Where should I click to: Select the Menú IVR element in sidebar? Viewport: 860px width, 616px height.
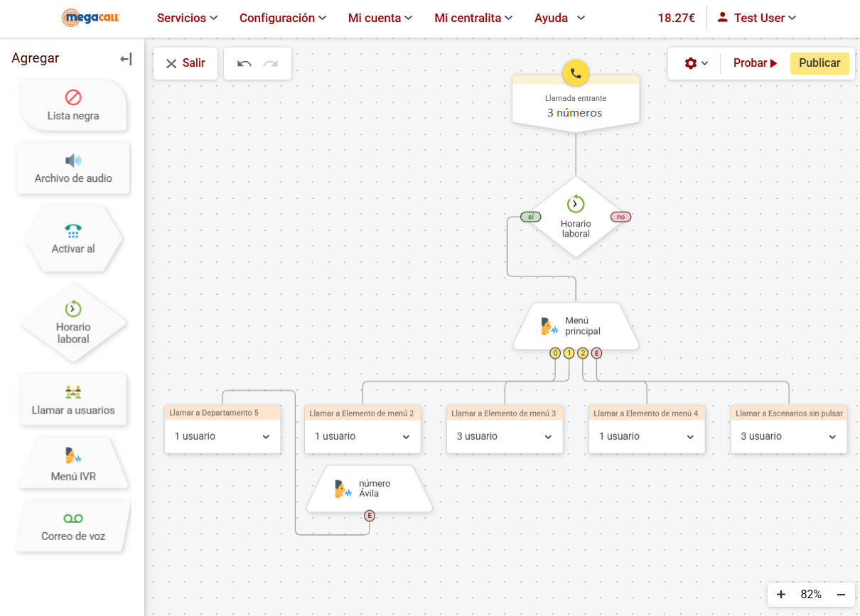pyautogui.click(x=73, y=463)
